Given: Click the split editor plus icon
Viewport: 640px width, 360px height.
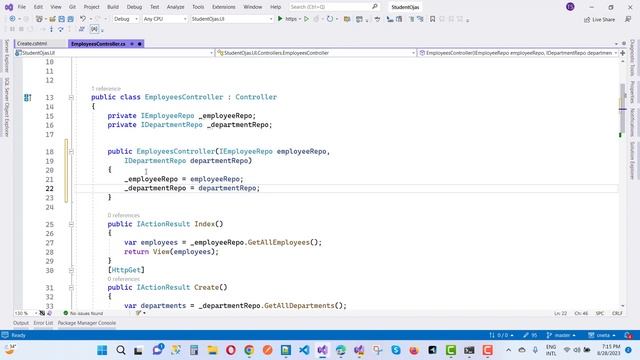Looking at the screenshot, I should tap(623, 53).
